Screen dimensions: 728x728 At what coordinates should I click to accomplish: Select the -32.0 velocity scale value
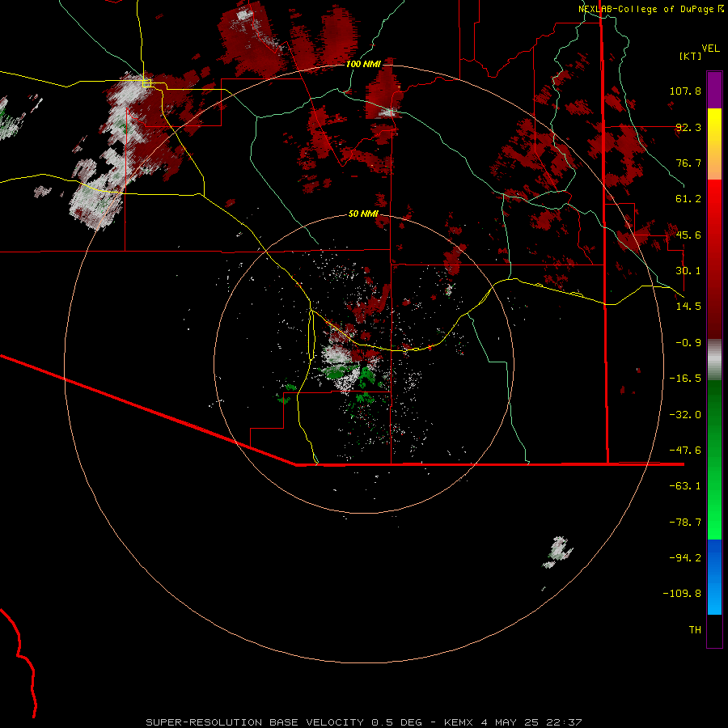(685, 415)
